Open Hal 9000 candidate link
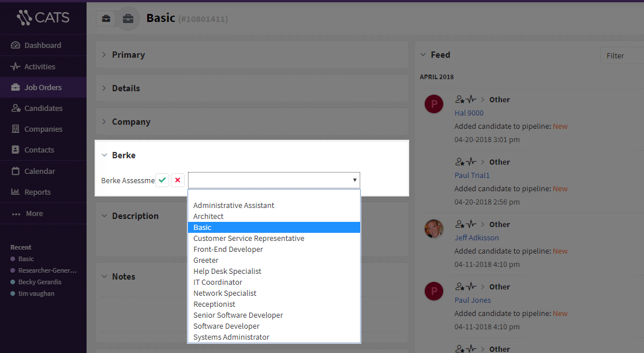This screenshot has width=644, height=353. [x=469, y=113]
